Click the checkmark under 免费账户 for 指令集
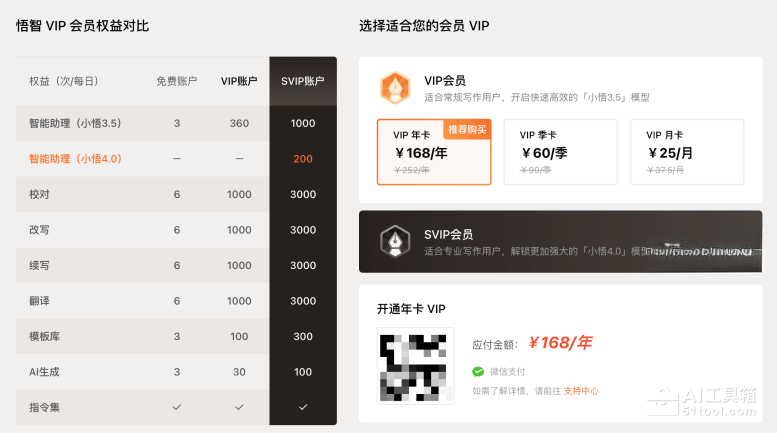777x433 pixels. [177, 407]
